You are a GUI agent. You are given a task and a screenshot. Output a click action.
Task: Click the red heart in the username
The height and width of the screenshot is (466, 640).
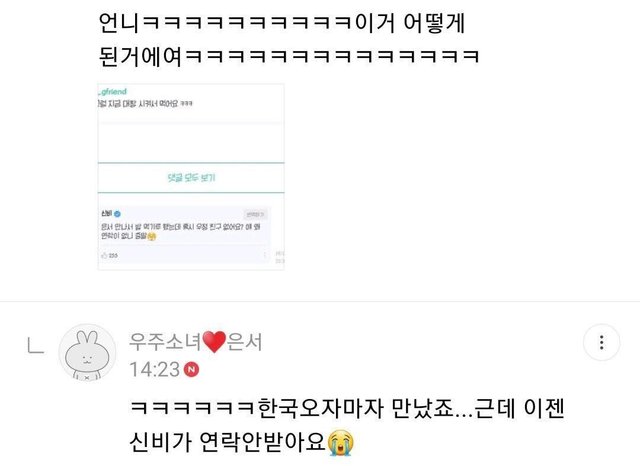(x=214, y=342)
